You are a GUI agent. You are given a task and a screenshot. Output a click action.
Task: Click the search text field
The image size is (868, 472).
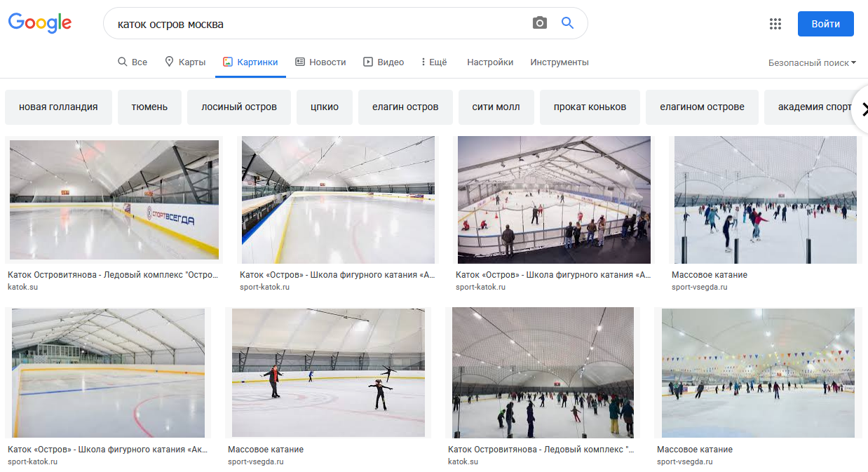(x=316, y=24)
